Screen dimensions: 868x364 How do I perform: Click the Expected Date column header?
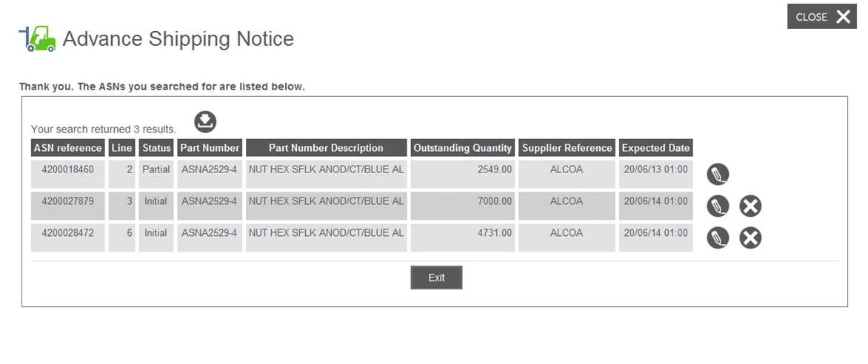tap(656, 148)
